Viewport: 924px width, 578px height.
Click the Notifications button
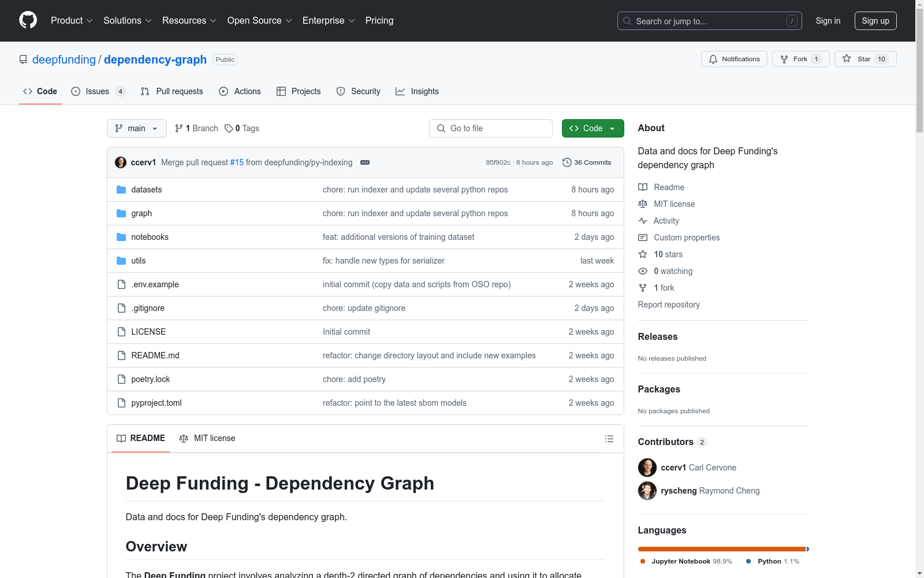[x=734, y=59]
